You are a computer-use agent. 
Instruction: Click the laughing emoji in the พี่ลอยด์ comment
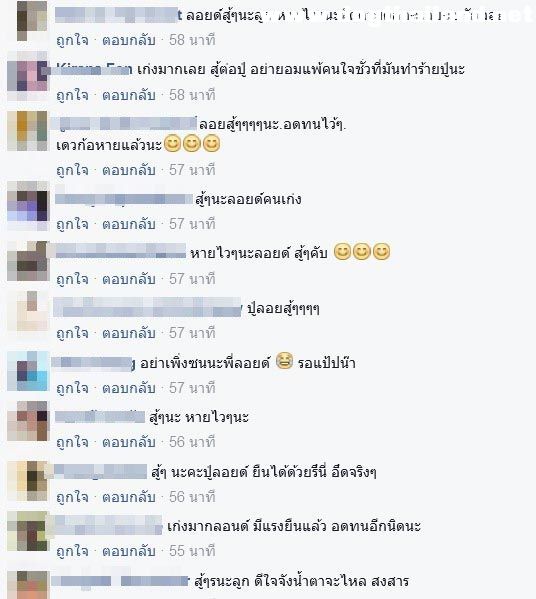tap(284, 360)
